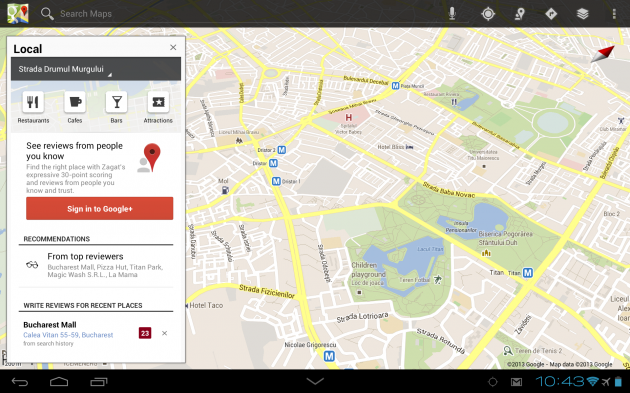Select the Teren de Tenis 2 marker
This screenshot has height=393, width=630.
(508, 351)
